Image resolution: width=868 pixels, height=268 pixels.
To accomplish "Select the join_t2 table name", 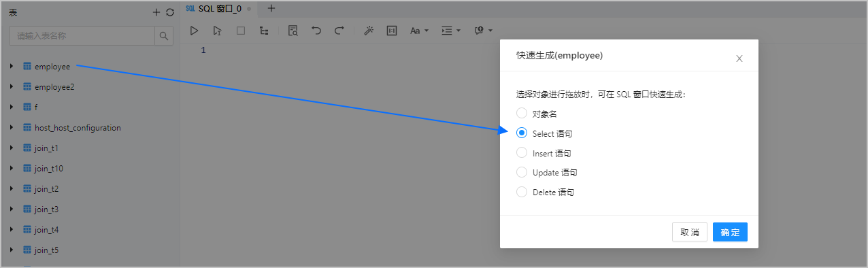I will coord(46,189).
